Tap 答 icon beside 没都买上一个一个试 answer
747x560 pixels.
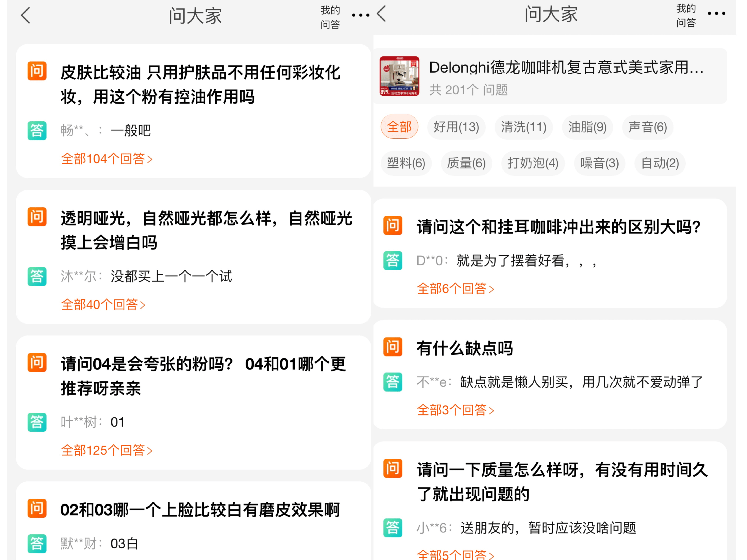37,277
